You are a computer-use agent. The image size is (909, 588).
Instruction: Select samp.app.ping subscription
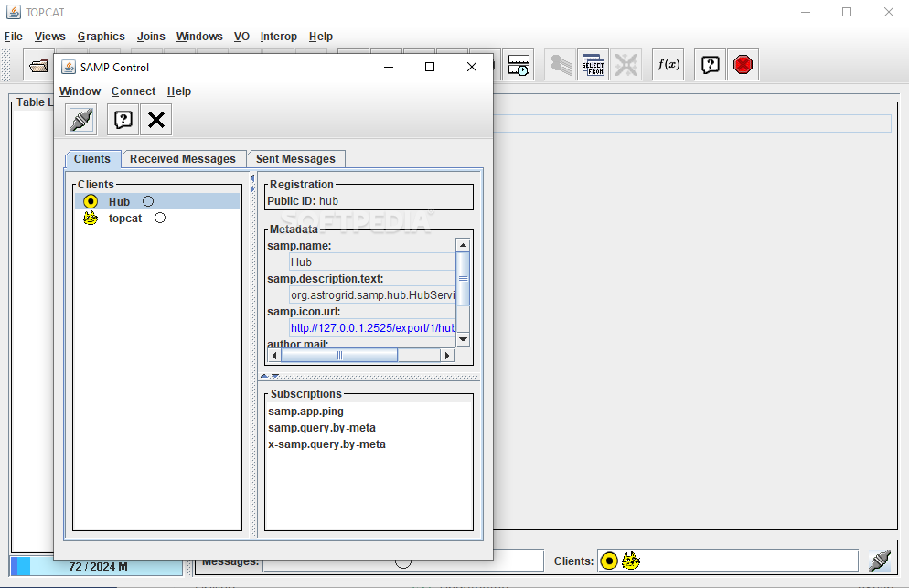(x=305, y=412)
